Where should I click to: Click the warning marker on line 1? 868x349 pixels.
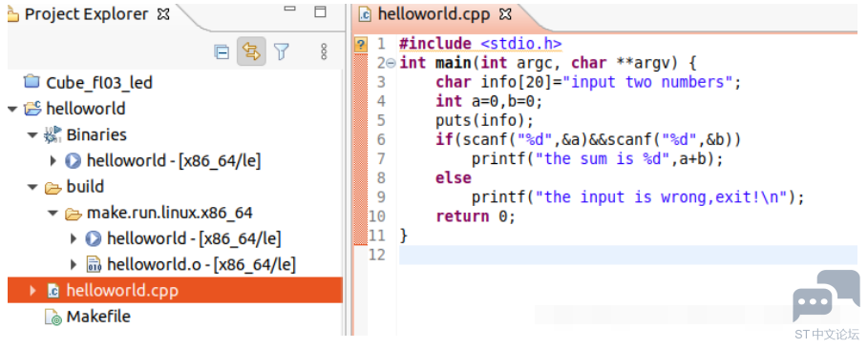click(x=360, y=44)
